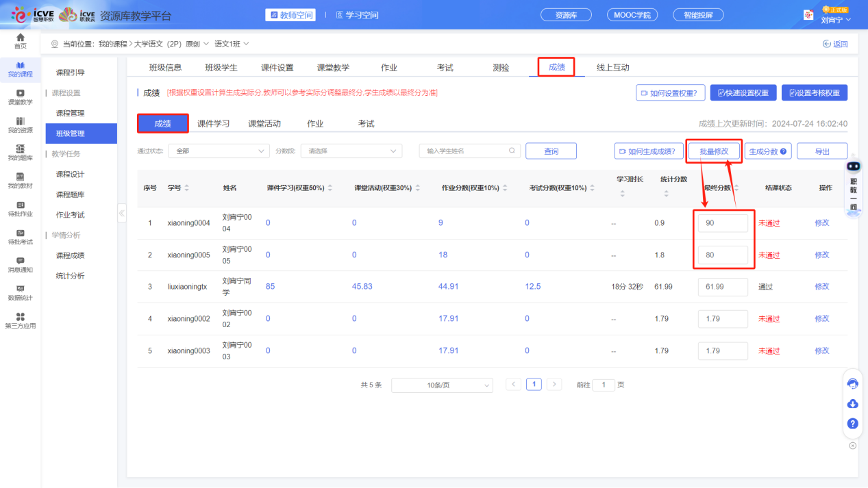Click the 批量修改 button
The width and height of the screenshot is (868, 488).
pos(714,151)
